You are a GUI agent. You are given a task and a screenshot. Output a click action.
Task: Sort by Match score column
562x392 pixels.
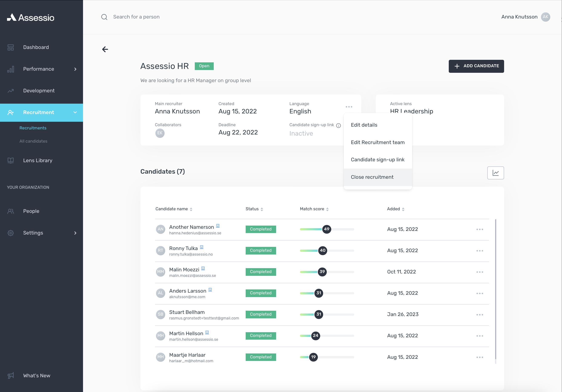[x=314, y=209]
